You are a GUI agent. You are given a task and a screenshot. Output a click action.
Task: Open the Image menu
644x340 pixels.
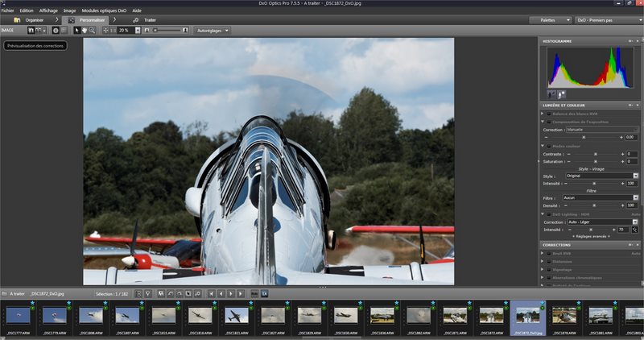[x=69, y=10]
